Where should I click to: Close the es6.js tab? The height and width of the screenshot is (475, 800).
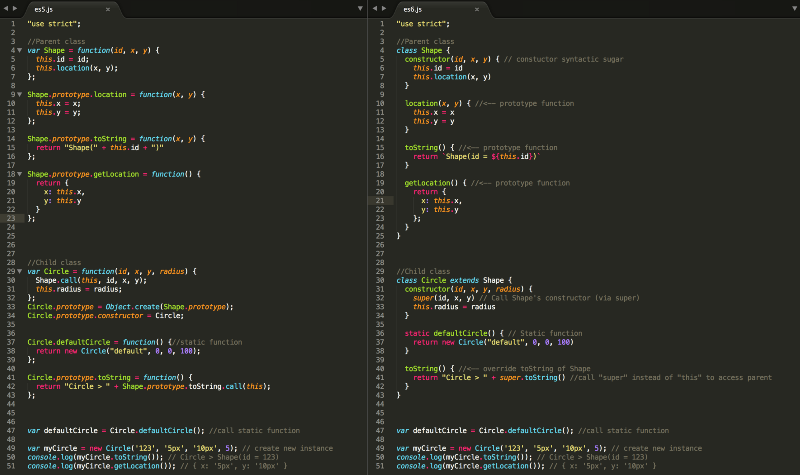coord(476,9)
